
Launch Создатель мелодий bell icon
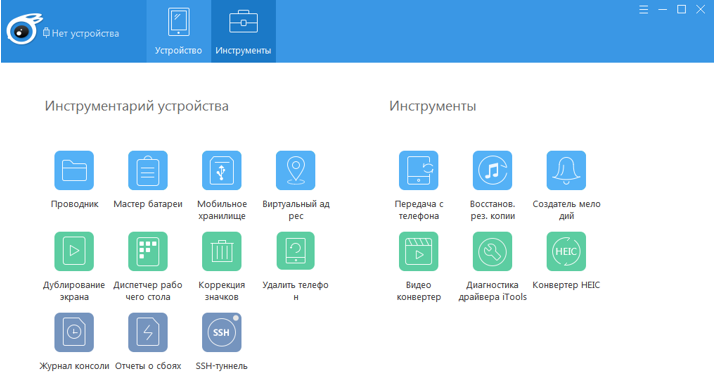pos(566,171)
